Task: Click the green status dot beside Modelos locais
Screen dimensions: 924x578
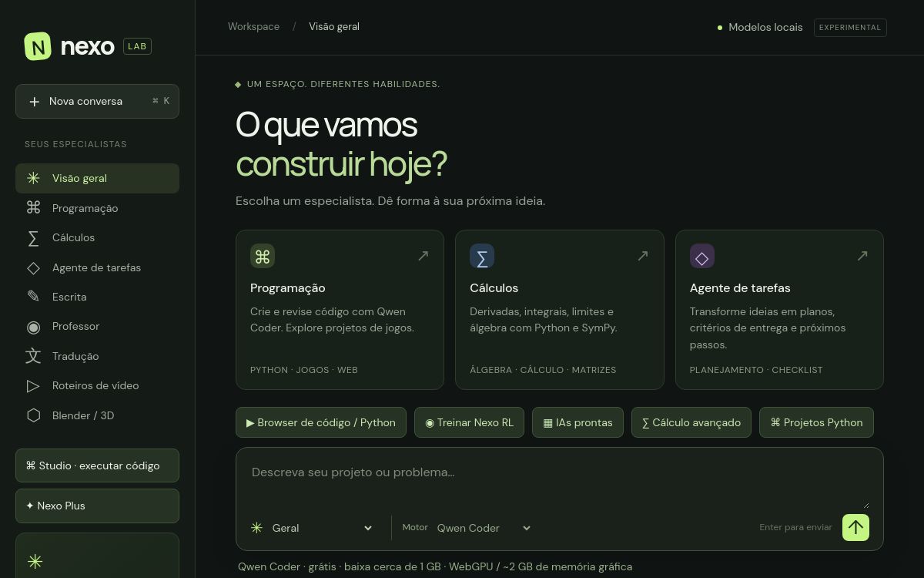Action: 720,28
